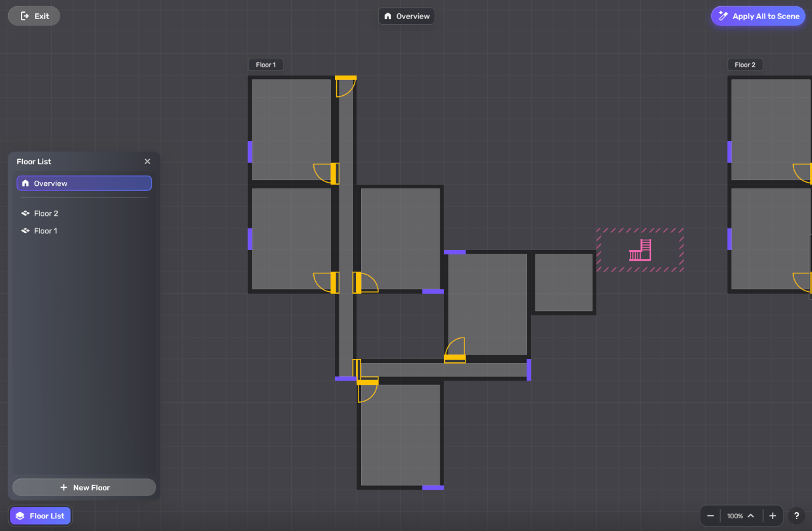812x531 pixels.
Task: Toggle the Floor List panel button
Action: pyautogui.click(x=40, y=516)
